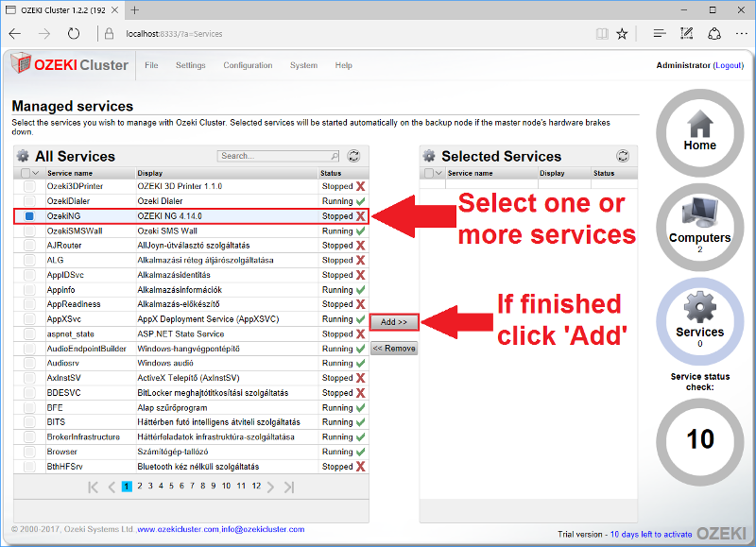Check the Ozeki3DPrinter service checkbox
The width and height of the screenshot is (756, 547).
29,186
